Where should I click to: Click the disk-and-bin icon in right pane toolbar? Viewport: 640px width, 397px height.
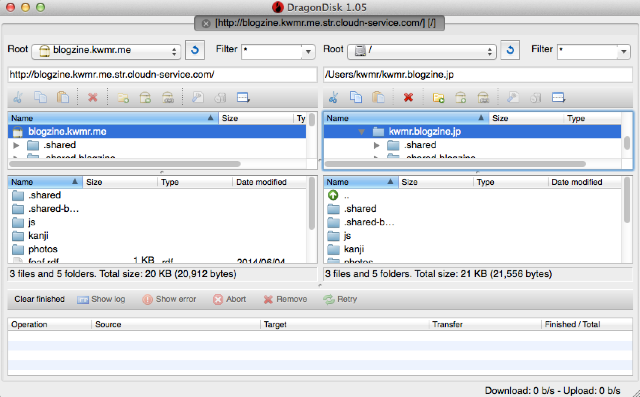pos(536,98)
